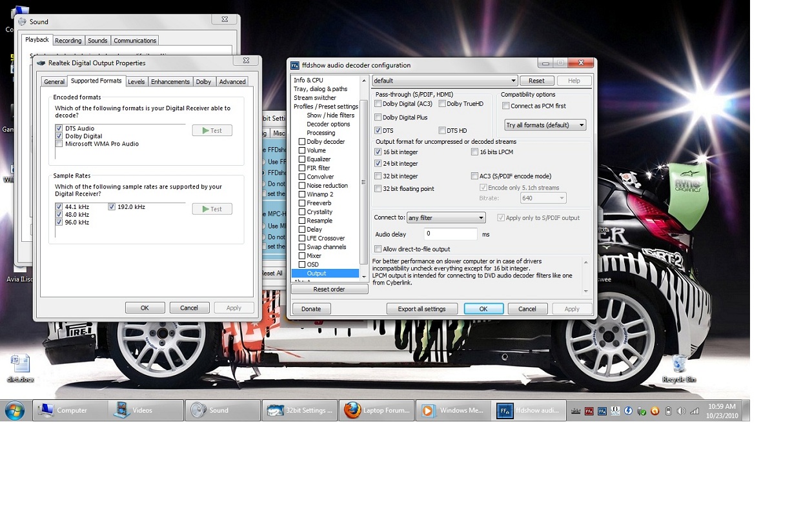Switch to Levels tab
The image size is (812, 507).
(x=136, y=82)
